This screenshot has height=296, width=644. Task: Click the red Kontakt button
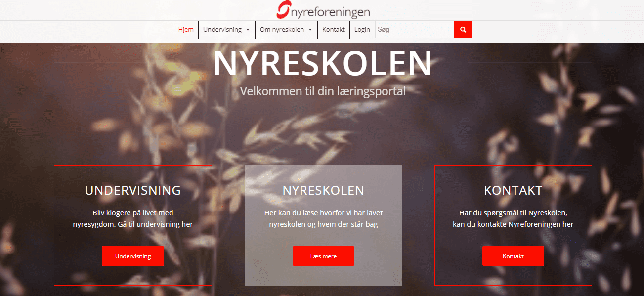tap(513, 256)
